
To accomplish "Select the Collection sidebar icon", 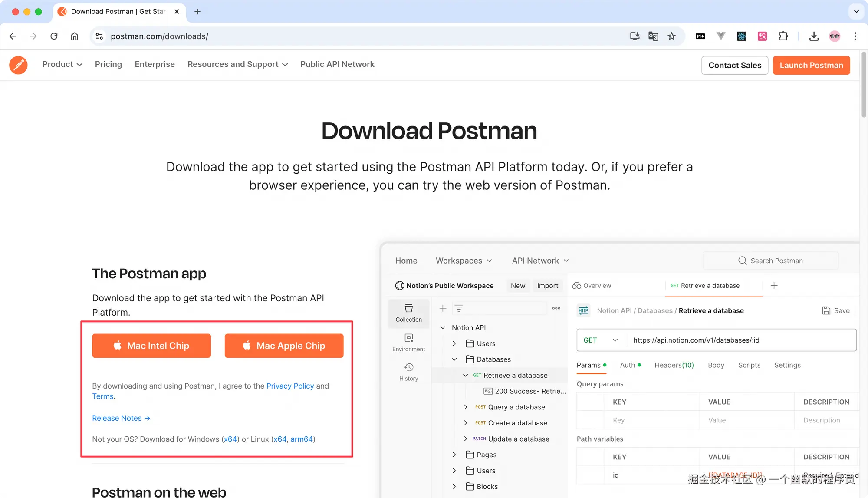I will point(408,313).
